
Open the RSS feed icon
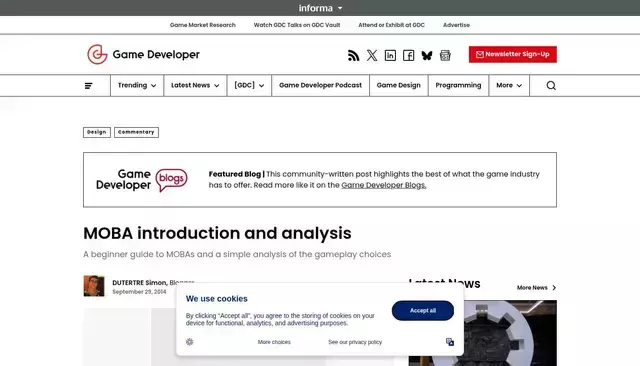pos(353,55)
